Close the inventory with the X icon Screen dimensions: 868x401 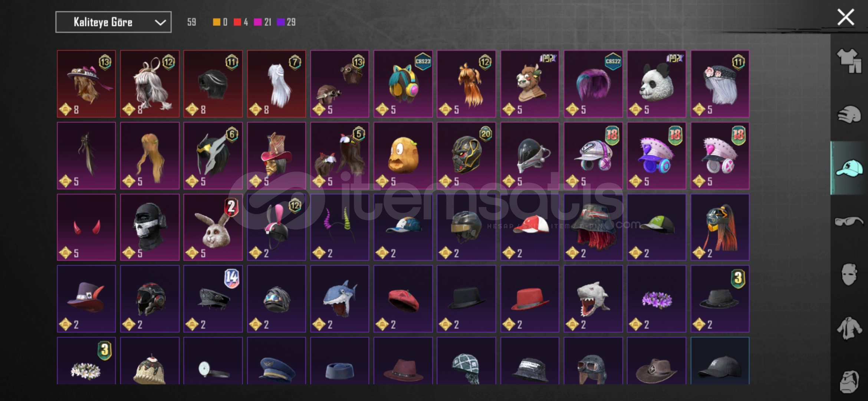click(846, 17)
